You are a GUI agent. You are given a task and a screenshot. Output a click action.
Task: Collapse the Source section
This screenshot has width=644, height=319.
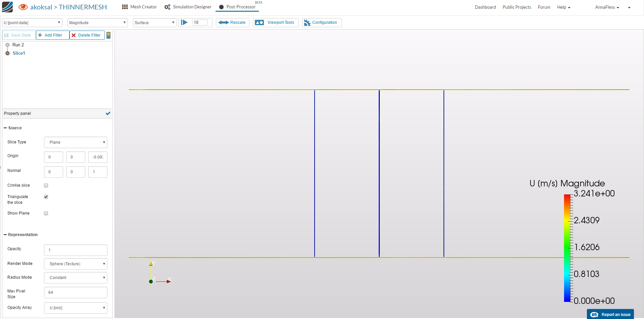tap(13, 128)
